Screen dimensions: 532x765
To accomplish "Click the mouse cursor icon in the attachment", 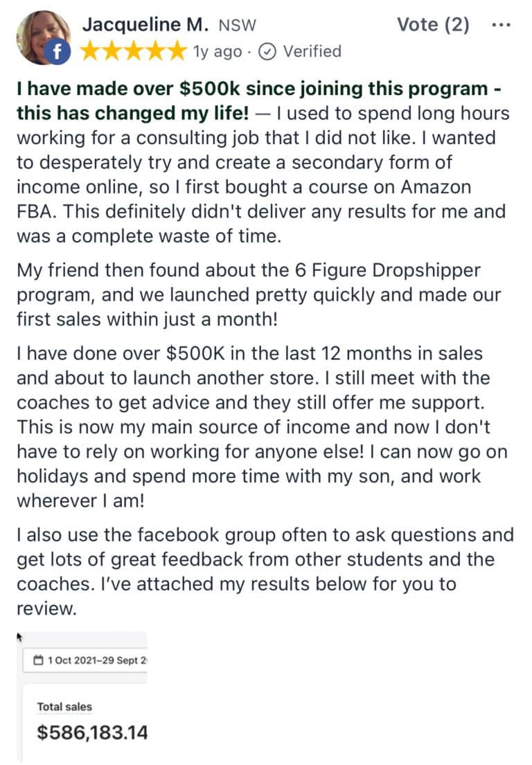I will 20,637.
